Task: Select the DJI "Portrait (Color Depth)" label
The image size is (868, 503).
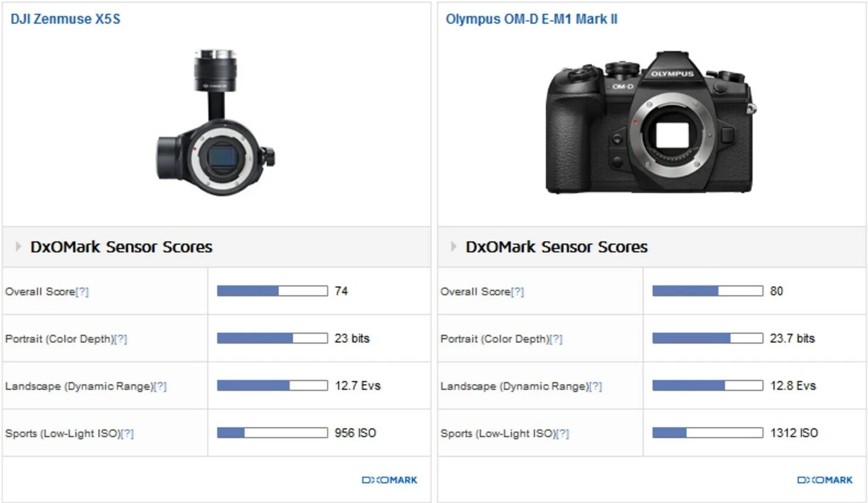Action: [59, 339]
